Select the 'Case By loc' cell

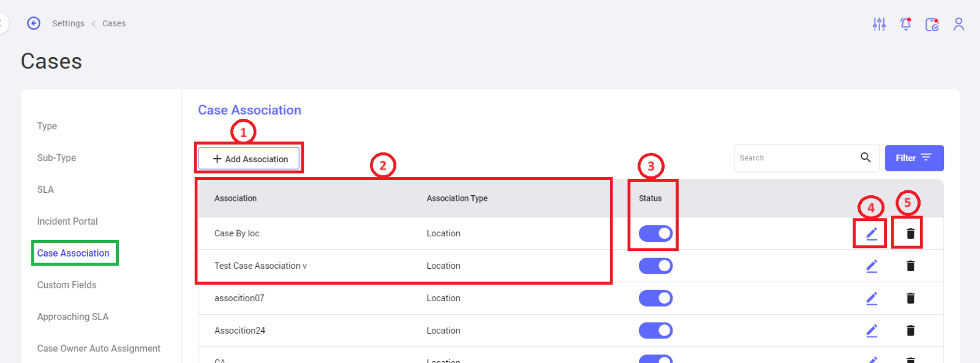237,233
